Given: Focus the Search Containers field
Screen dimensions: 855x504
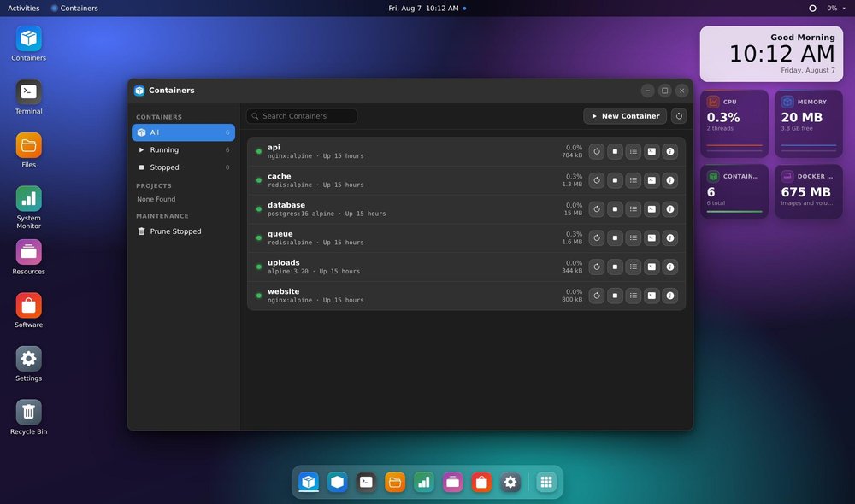Looking at the screenshot, I should pos(302,116).
